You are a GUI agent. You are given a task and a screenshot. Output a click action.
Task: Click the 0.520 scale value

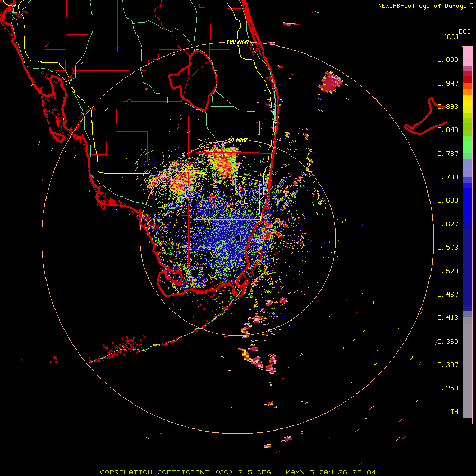448,271
